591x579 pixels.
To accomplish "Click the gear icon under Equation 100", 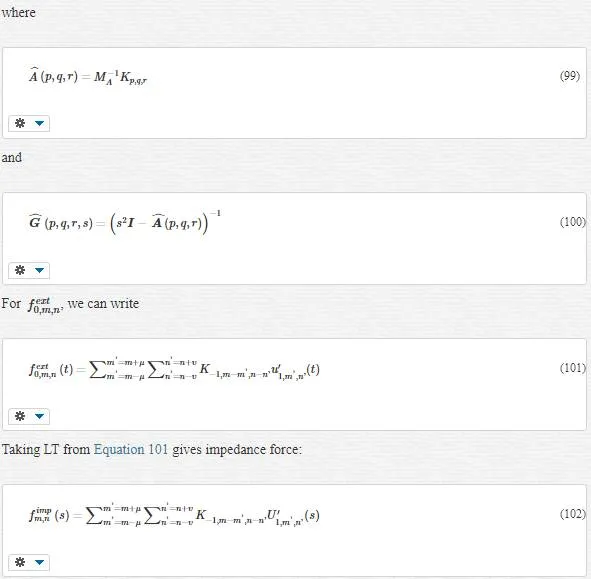I will pyautogui.click(x=20, y=270).
